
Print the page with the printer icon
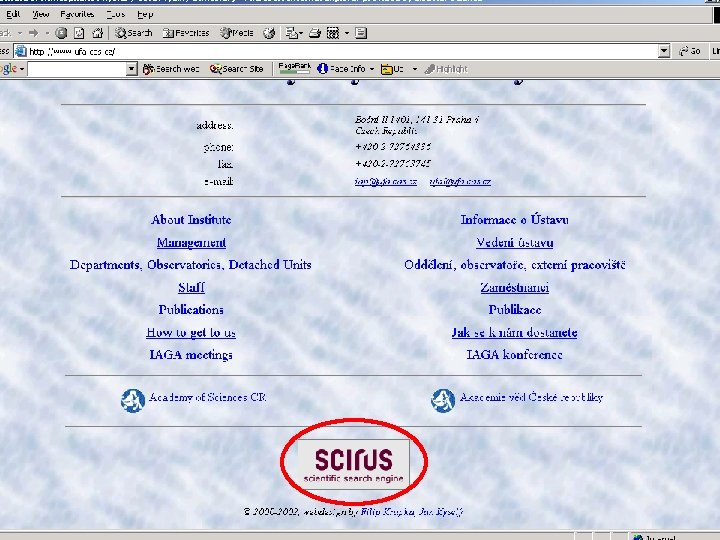point(315,33)
